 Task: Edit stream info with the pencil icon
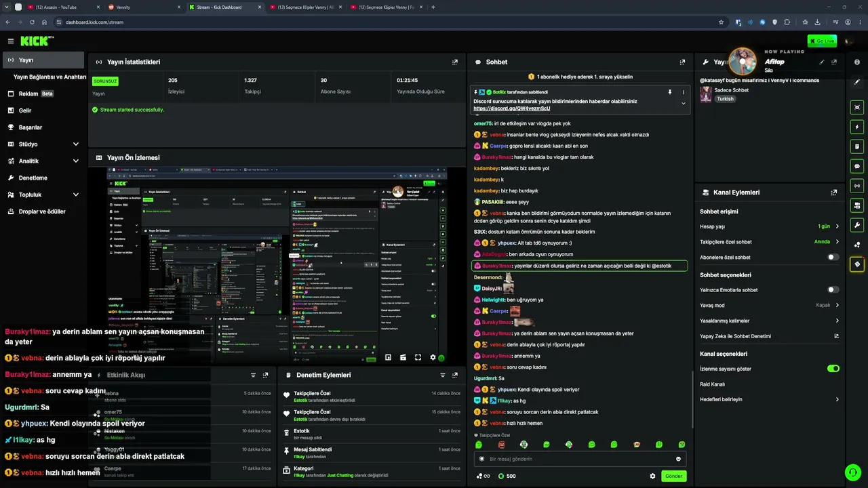822,62
